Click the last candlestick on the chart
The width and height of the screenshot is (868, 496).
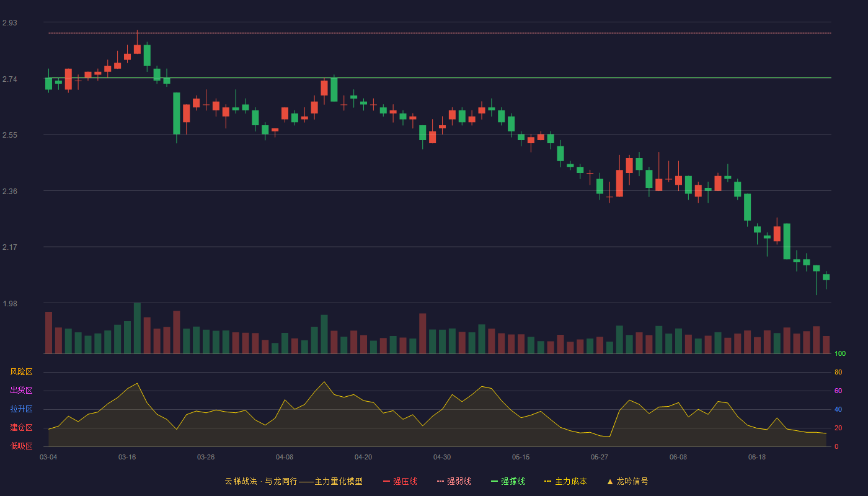(826, 278)
